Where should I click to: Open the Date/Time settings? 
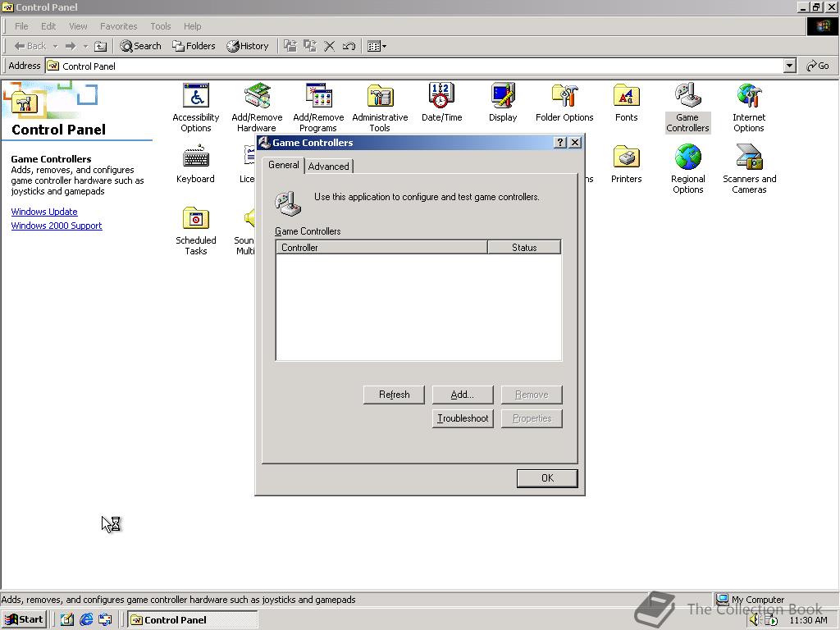[x=441, y=98]
